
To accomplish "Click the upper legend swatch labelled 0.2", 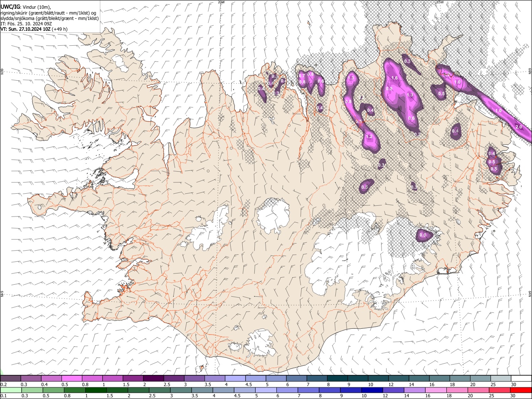I will pos(10,379).
